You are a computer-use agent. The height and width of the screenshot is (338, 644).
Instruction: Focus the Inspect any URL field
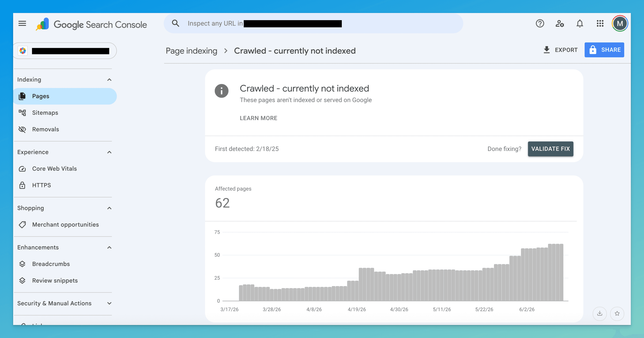[x=313, y=23]
